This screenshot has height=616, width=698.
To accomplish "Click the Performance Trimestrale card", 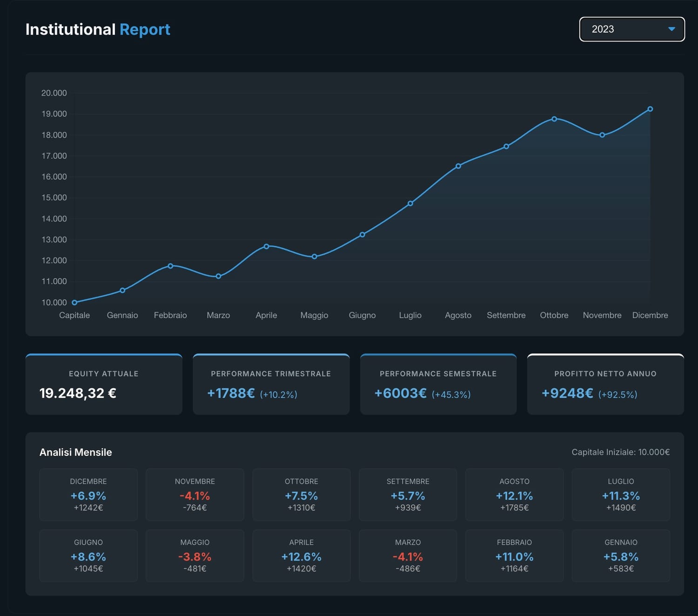I will [x=271, y=384].
